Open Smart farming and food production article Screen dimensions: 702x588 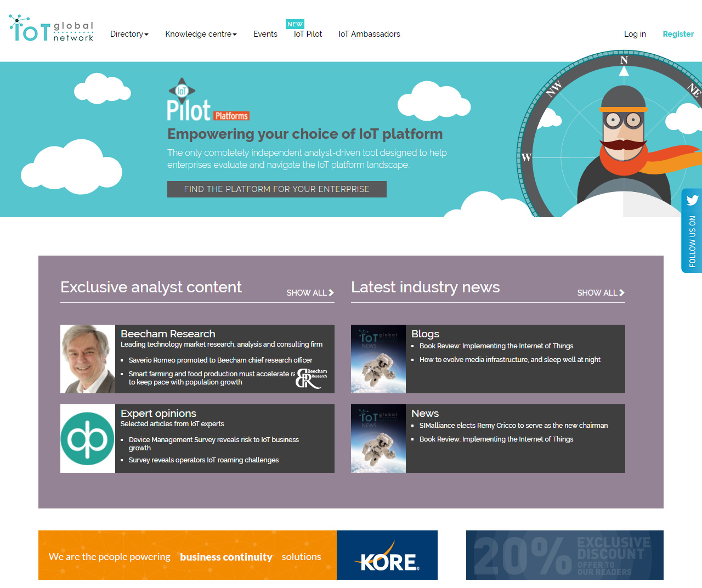(x=211, y=378)
